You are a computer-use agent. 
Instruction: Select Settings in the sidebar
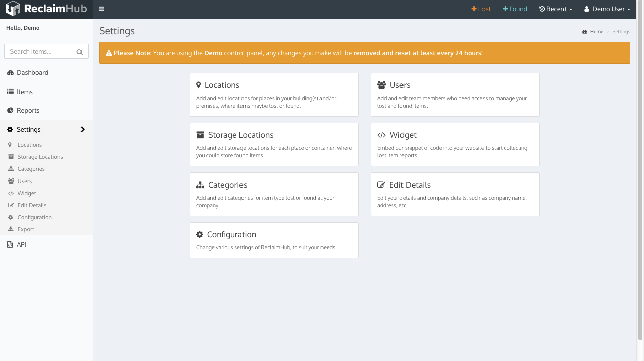(46, 129)
